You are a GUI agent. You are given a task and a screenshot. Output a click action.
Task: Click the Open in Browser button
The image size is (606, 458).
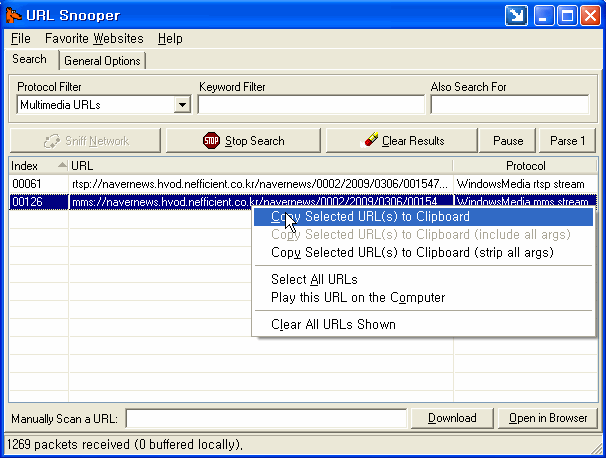point(548,418)
